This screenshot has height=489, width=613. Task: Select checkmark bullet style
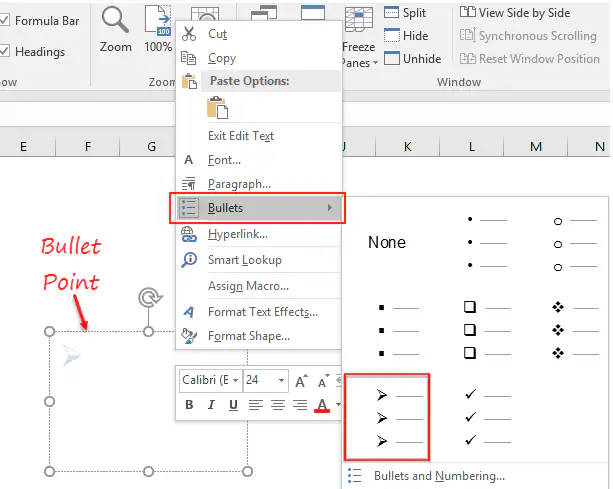coord(487,417)
